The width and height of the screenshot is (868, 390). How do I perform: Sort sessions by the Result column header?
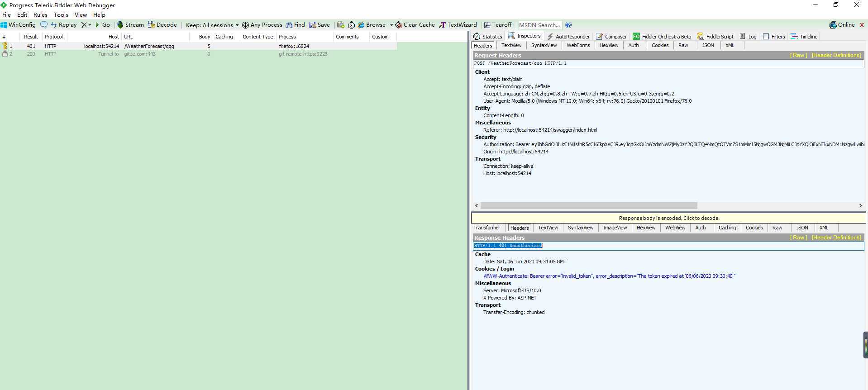click(x=31, y=37)
